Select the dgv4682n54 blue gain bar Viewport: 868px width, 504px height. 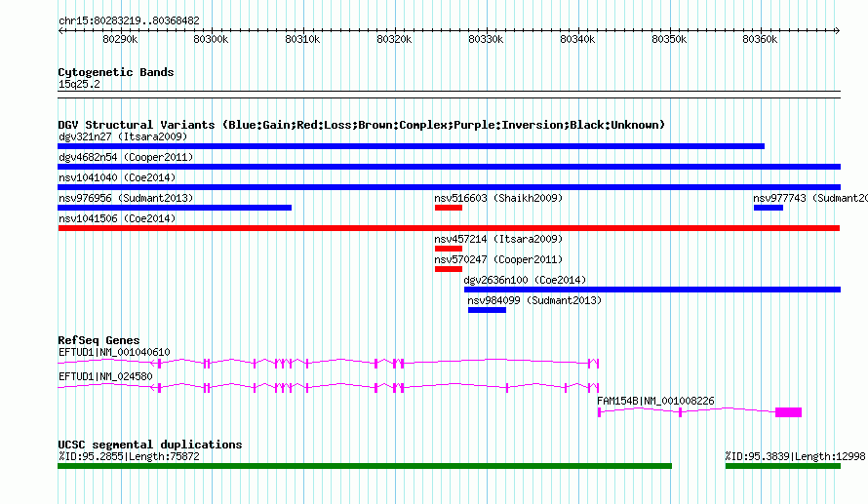pyautogui.click(x=449, y=167)
